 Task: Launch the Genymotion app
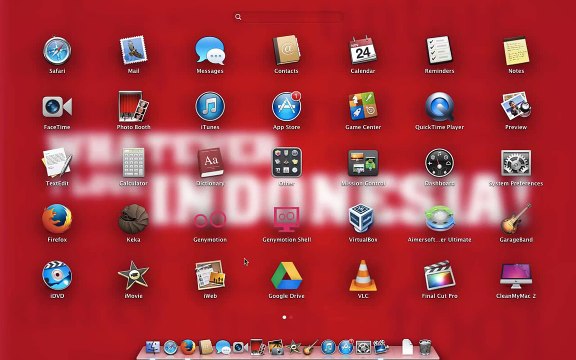pos(210,220)
